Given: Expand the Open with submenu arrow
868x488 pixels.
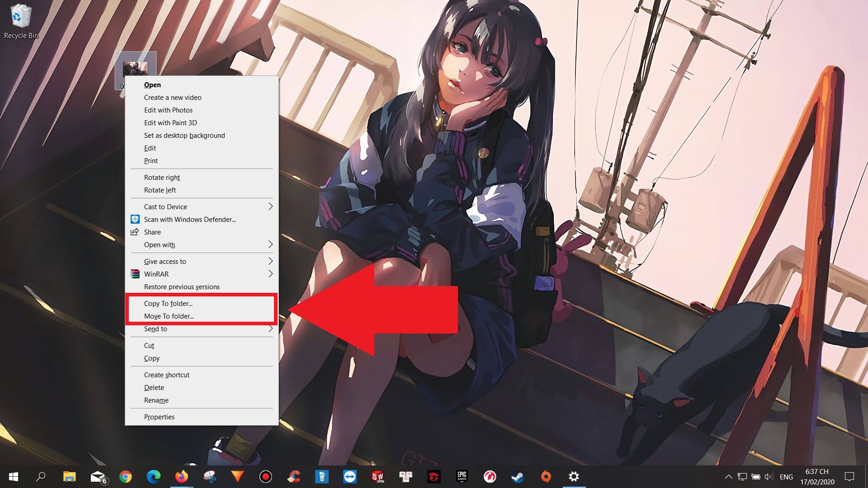Looking at the screenshot, I should [270, 244].
